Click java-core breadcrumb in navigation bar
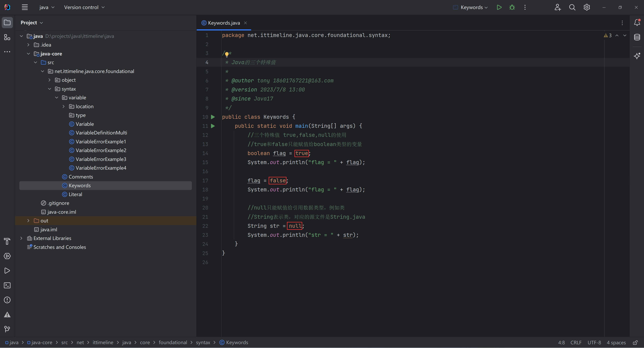This screenshot has height=348, width=644. pos(40,342)
